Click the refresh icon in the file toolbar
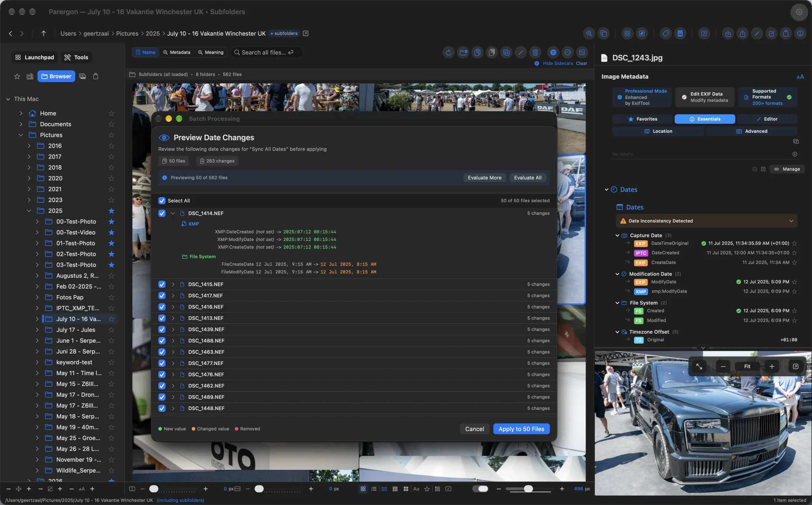This screenshot has width=812, height=505. click(448, 52)
